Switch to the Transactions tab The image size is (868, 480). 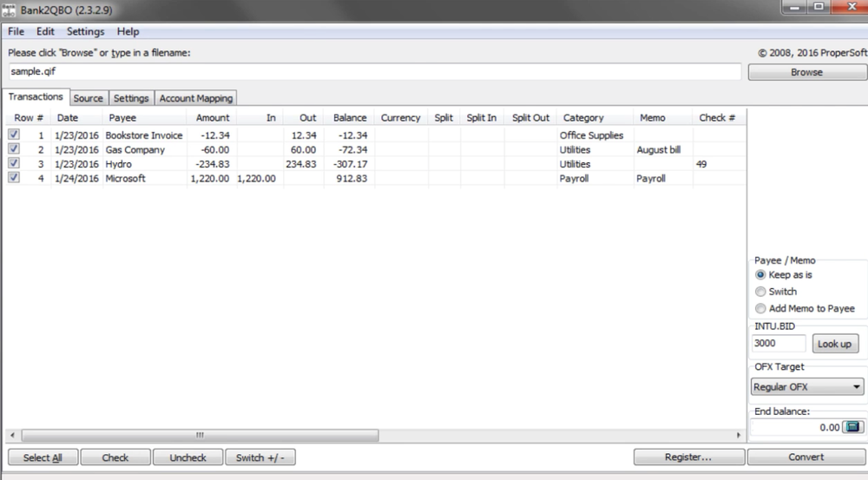click(36, 97)
